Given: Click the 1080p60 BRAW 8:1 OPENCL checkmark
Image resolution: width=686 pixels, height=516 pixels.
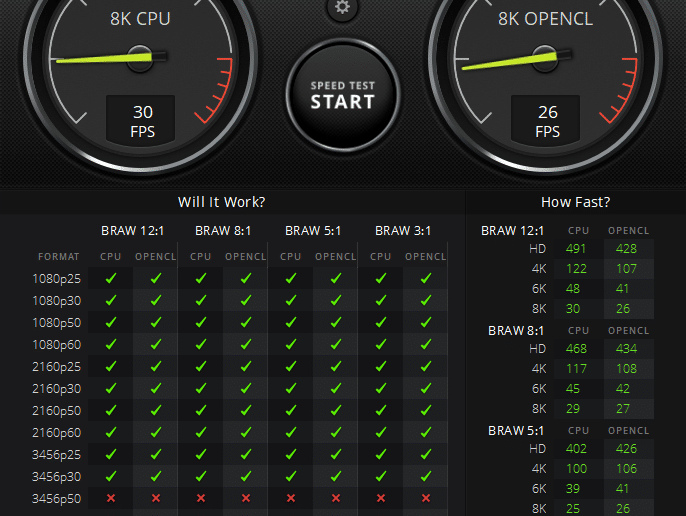Looking at the screenshot, I should pos(246,344).
